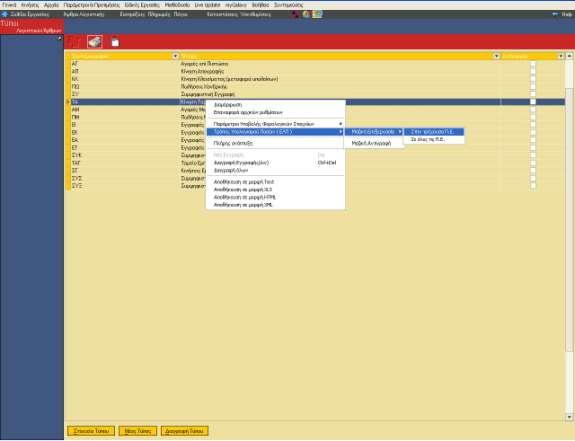Click the scrollbar up arrow of the grid

(569, 56)
